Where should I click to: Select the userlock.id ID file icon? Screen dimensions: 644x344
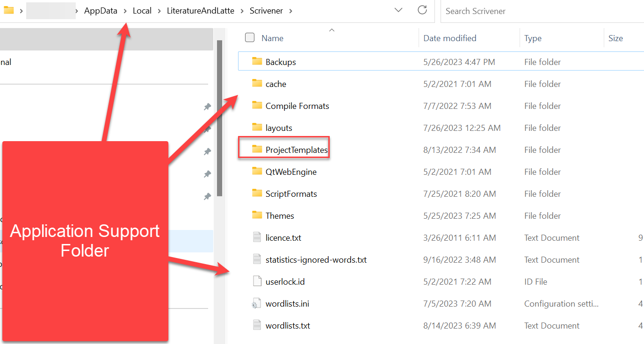pyautogui.click(x=257, y=281)
